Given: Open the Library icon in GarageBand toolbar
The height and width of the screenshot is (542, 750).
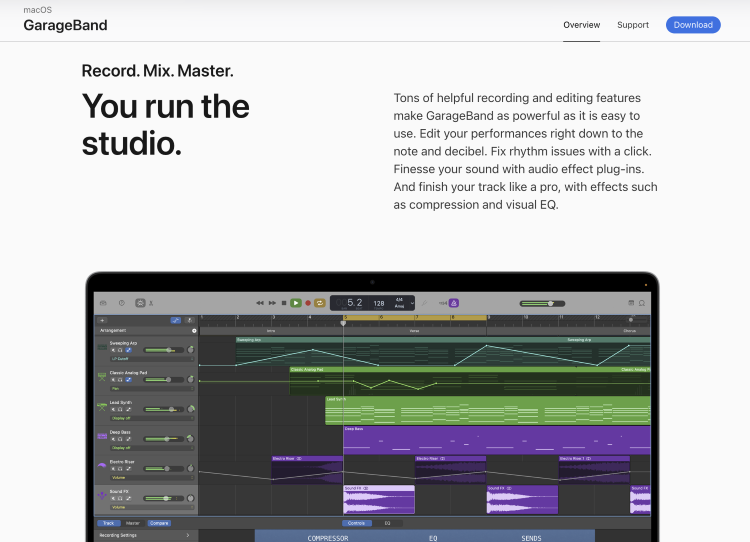Looking at the screenshot, I should coord(103,303).
